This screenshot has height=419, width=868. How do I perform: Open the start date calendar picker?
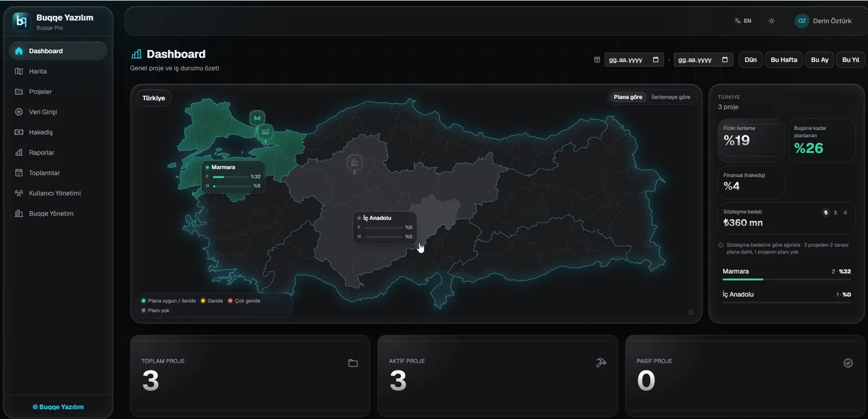pos(655,60)
